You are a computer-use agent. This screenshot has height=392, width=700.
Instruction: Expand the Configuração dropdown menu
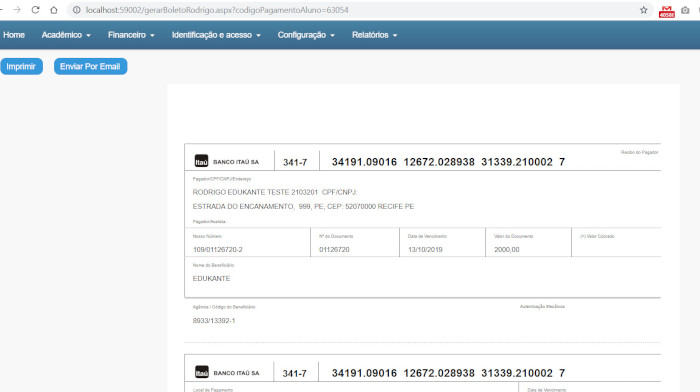click(306, 35)
